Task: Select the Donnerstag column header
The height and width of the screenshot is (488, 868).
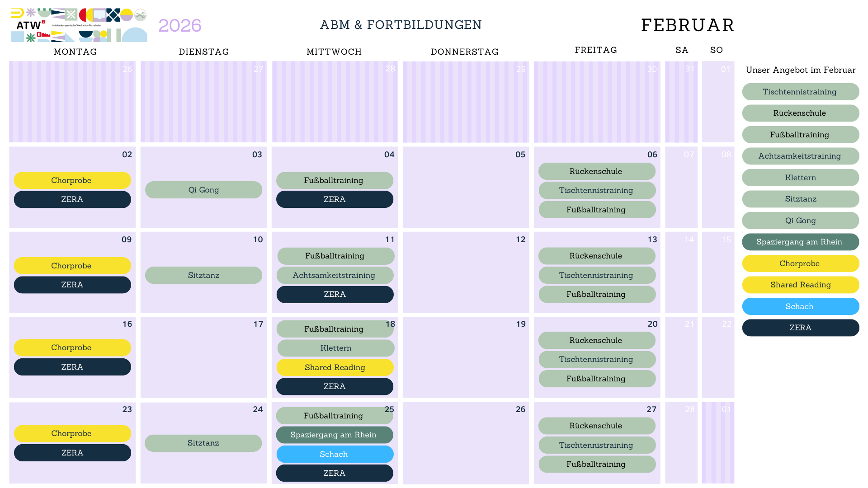Action: (465, 52)
